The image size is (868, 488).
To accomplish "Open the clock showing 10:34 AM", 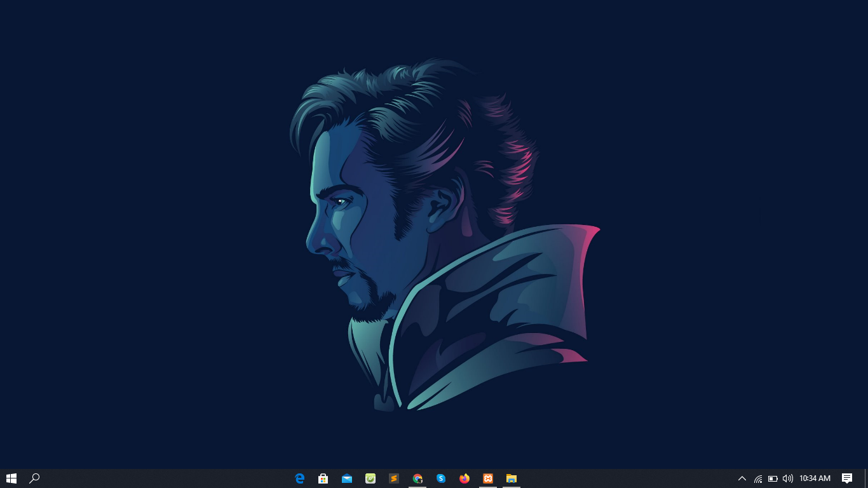I will pyautogui.click(x=815, y=478).
